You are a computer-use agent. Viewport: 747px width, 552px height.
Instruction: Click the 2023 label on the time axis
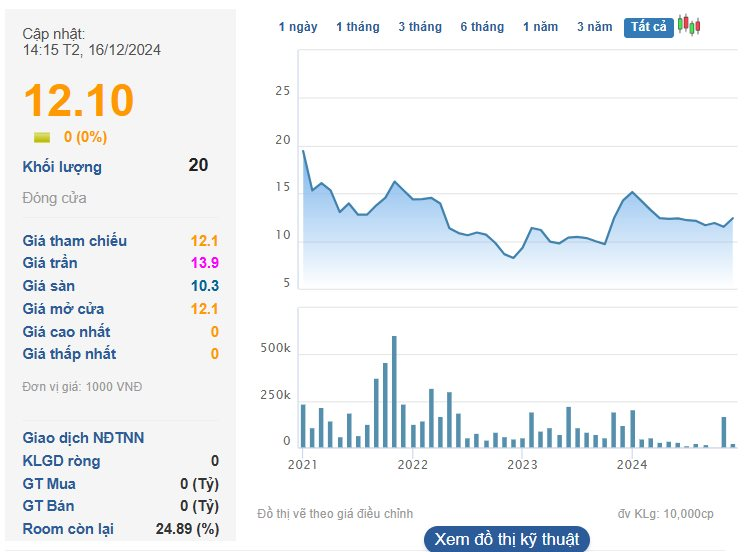point(522,464)
